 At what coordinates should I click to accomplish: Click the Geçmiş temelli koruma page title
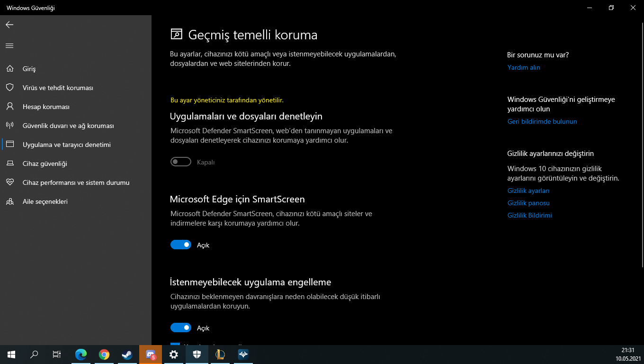[x=253, y=35]
